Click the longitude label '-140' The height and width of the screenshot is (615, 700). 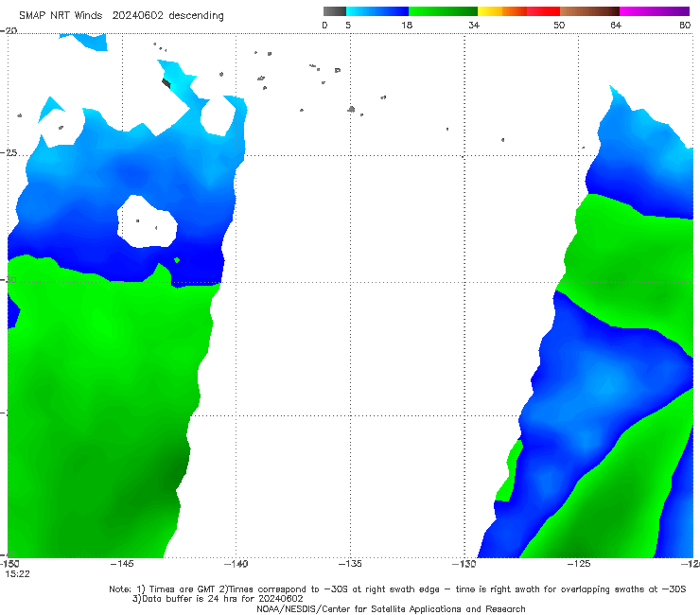tap(236, 564)
